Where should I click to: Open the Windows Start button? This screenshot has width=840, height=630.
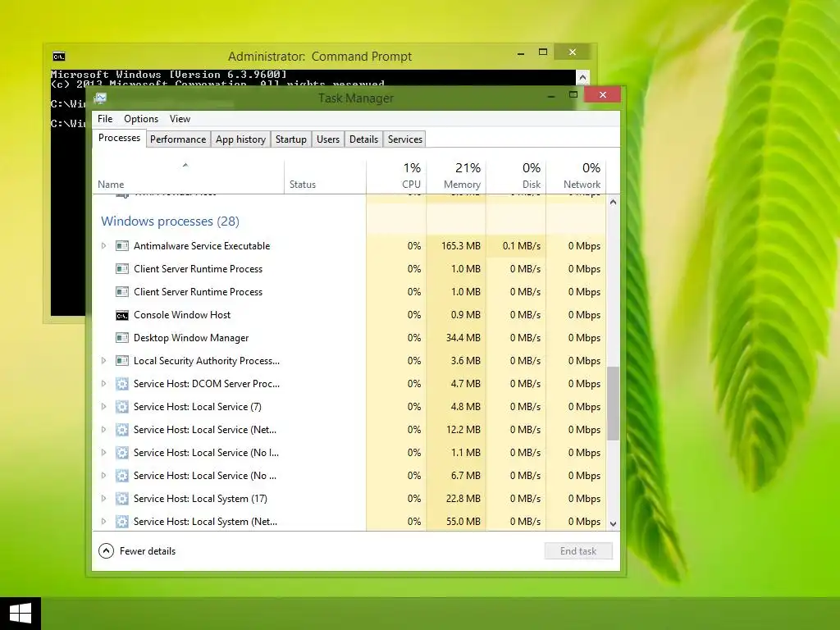[x=21, y=614]
